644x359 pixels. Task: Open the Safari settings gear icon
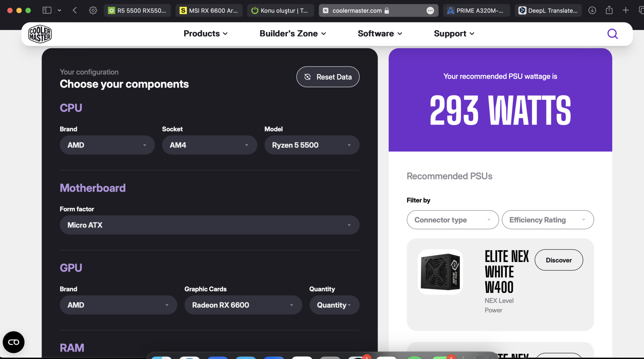93,10
